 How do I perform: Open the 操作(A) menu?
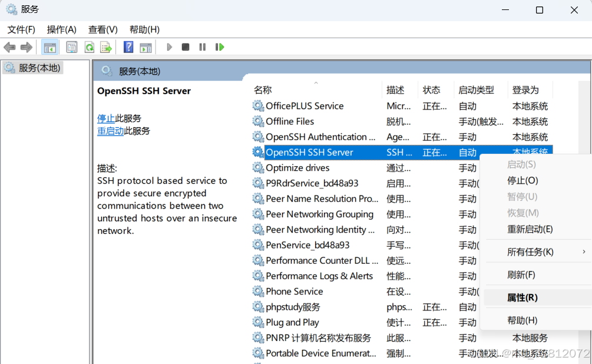tap(62, 29)
